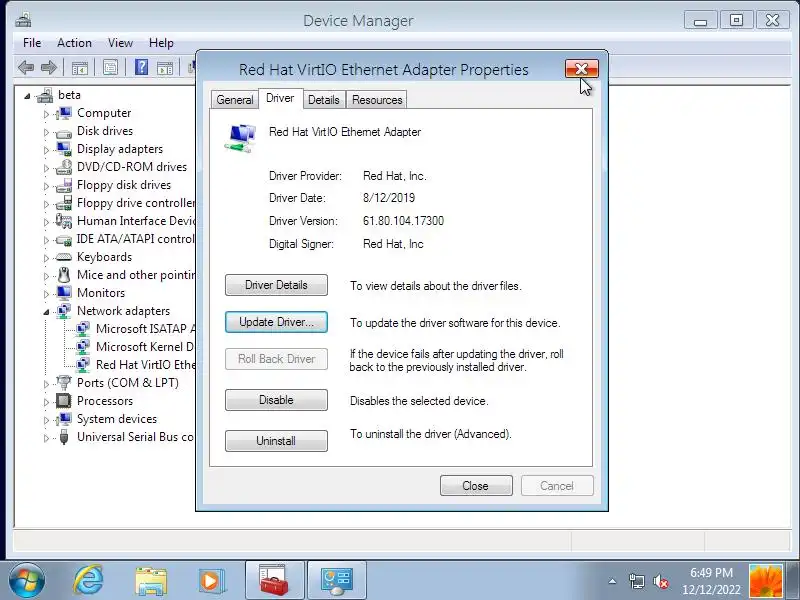This screenshot has height=600, width=800.
Task: Collapse the Network adapters category
Action: point(46,312)
